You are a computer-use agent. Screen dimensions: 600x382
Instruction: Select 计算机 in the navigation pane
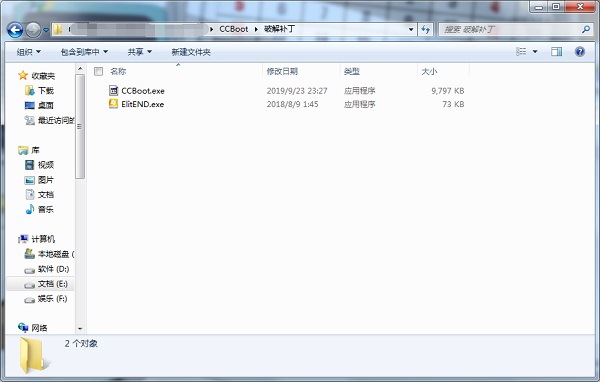pyautogui.click(x=43, y=239)
